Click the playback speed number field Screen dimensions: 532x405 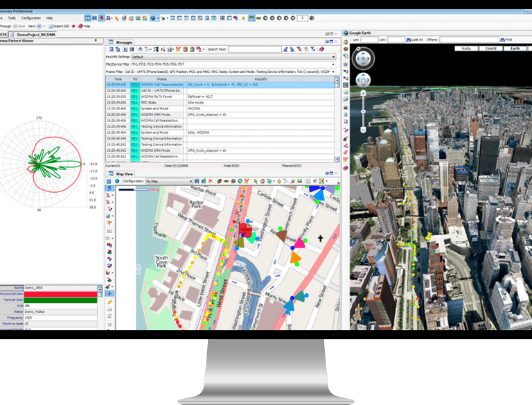pyautogui.click(x=302, y=18)
